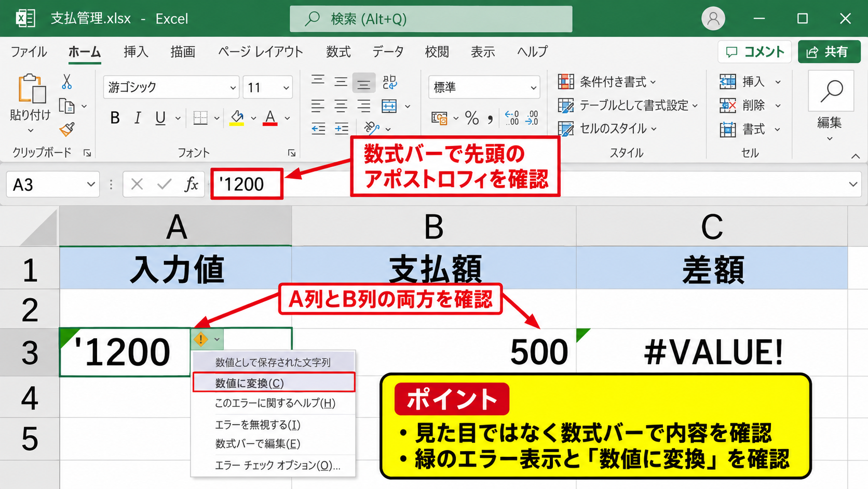Click the user account avatar icon
This screenshot has width=868, height=489.
(713, 19)
